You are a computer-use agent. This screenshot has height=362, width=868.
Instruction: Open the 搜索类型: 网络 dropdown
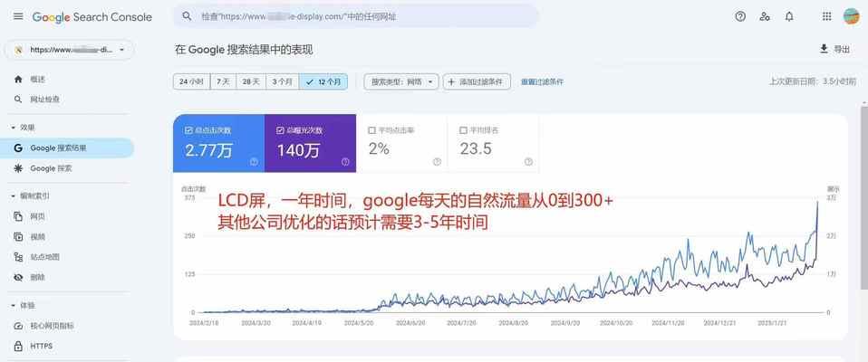coord(401,81)
